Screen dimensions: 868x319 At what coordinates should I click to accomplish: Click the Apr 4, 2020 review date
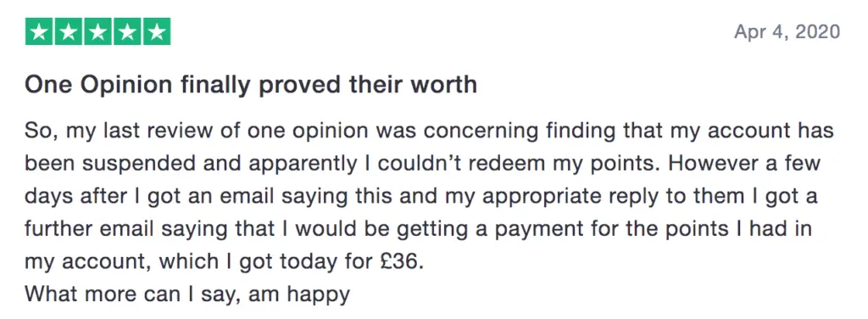787,31
